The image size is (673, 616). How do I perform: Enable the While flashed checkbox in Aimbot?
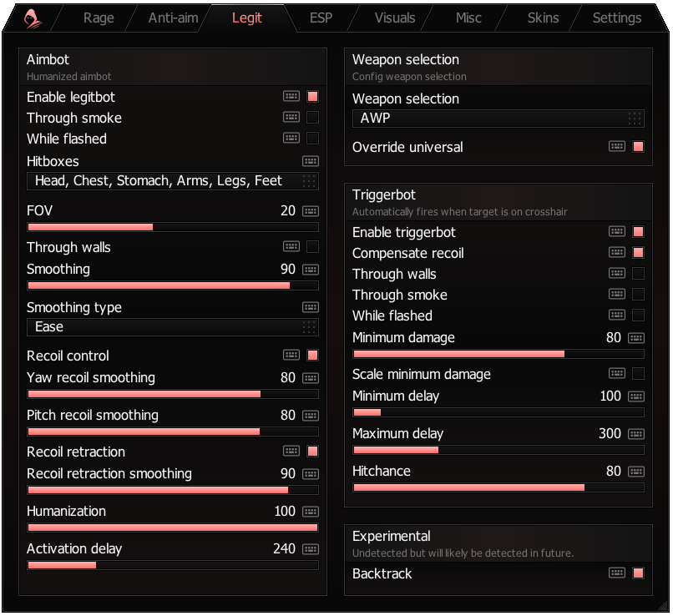[312, 139]
